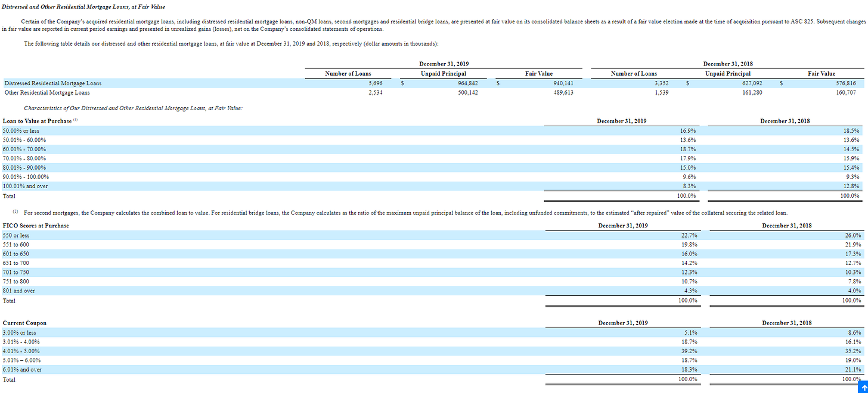868x393 pixels.
Task: Select unpaid principal value 161,280
Action: [x=751, y=93]
